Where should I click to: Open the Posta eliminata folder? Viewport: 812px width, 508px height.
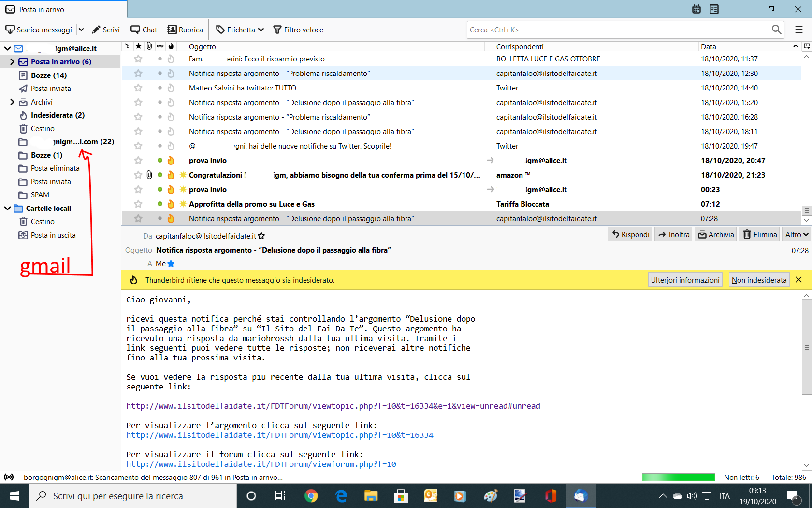tap(55, 168)
